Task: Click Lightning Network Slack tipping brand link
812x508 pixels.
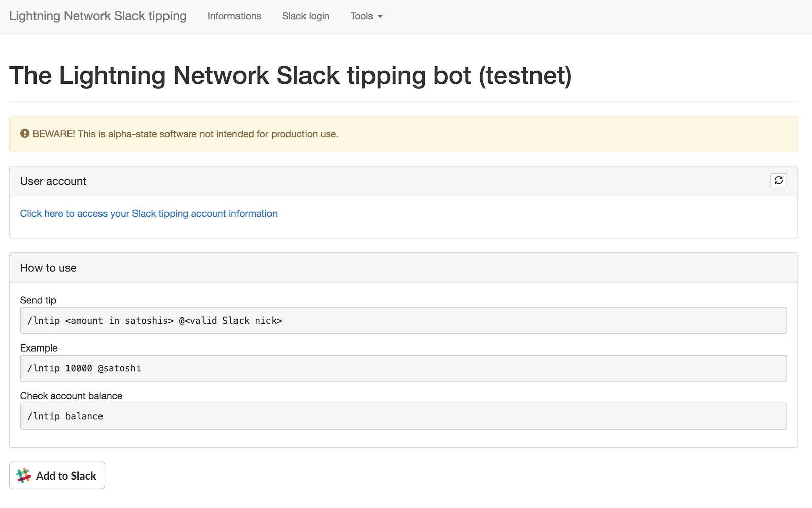Action: tap(97, 16)
